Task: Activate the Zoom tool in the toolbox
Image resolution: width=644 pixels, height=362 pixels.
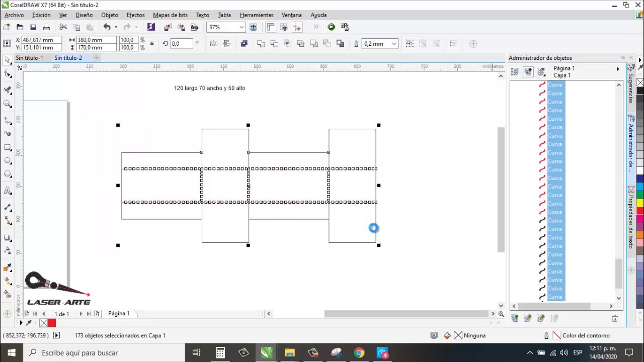Action: click(8, 104)
